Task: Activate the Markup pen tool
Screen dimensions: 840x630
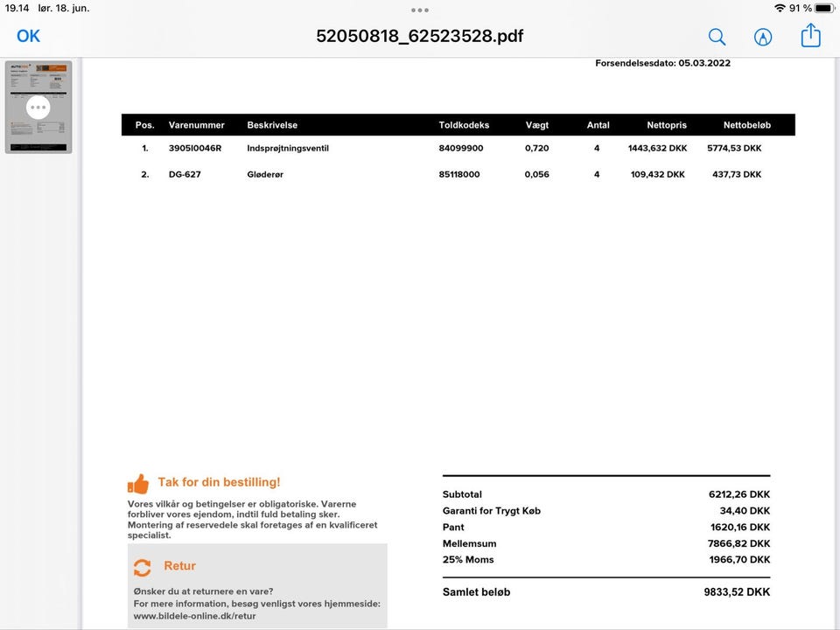Action: pyautogui.click(x=763, y=37)
